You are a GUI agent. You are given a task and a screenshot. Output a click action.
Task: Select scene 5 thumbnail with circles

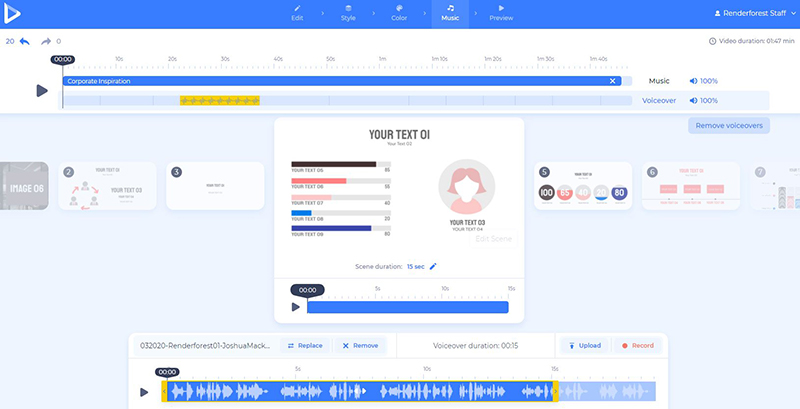tap(582, 186)
